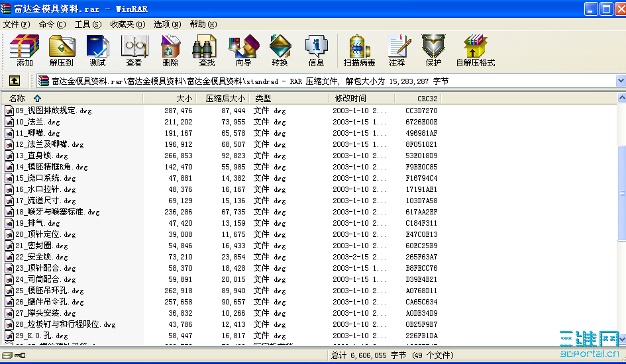Select file 26_镶件吊令孔.dwg
626x364 pixels.
(50, 302)
